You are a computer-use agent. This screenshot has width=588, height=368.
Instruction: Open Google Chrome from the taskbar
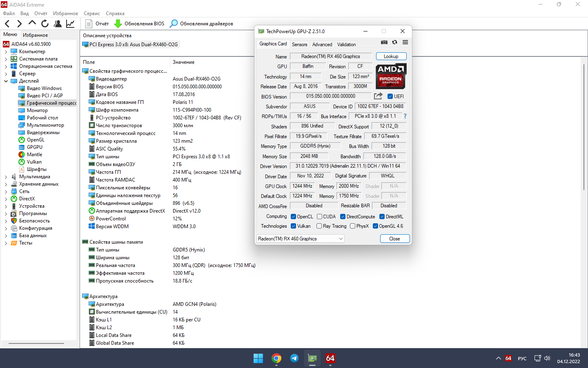point(276,358)
